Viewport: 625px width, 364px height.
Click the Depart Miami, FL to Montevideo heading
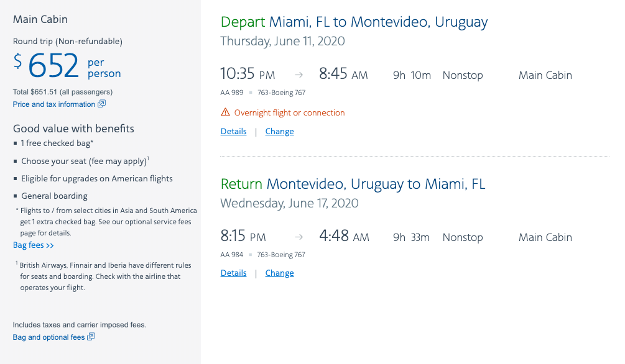click(354, 22)
